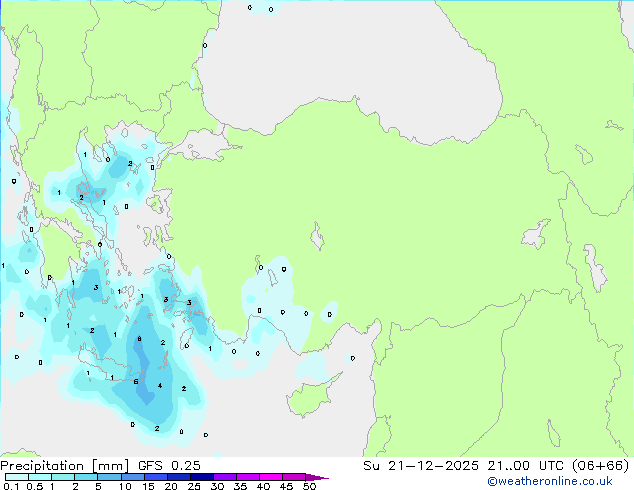Click the 50 mm legend scale number

(310, 487)
